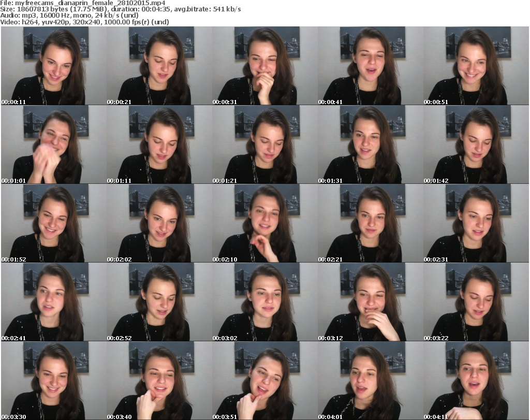This screenshot has height=420, width=530.
Task: Open the frame stamped 00:01:31
Action: [370, 144]
